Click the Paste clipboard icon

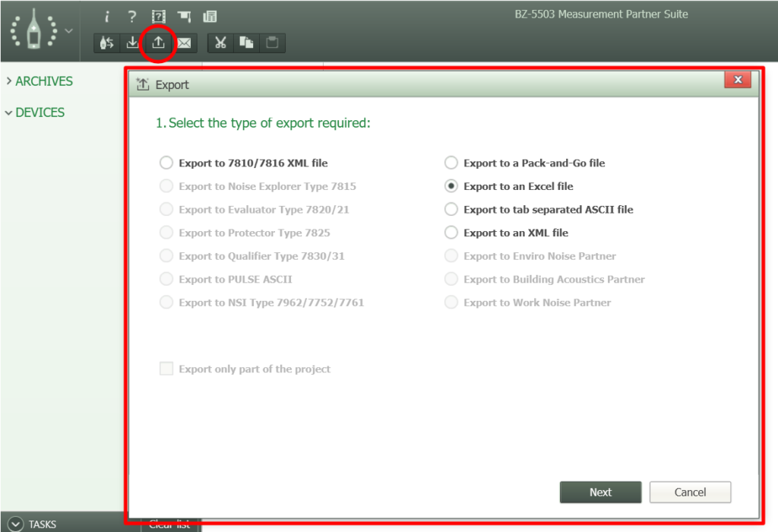(x=270, y=43)
